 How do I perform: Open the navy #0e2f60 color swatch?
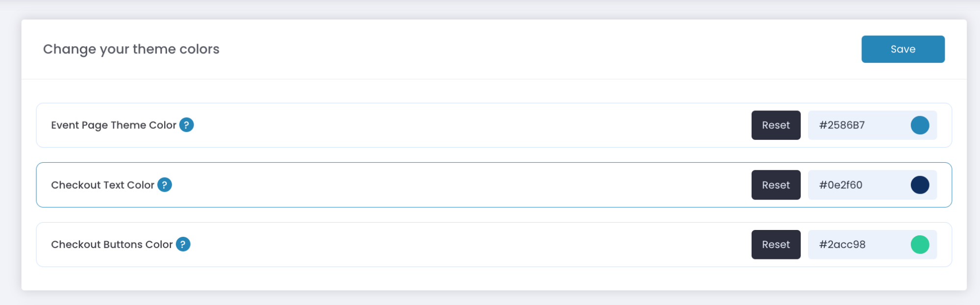(920, 185)
